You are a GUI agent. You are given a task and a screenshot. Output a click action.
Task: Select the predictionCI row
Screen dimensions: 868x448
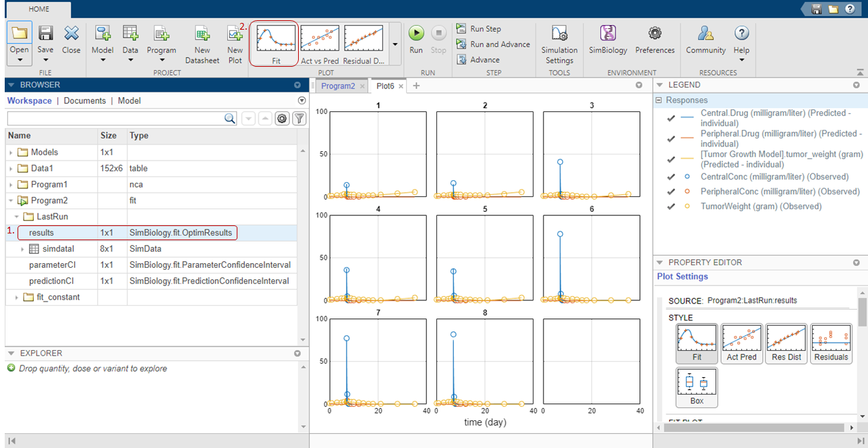[151, 281]
